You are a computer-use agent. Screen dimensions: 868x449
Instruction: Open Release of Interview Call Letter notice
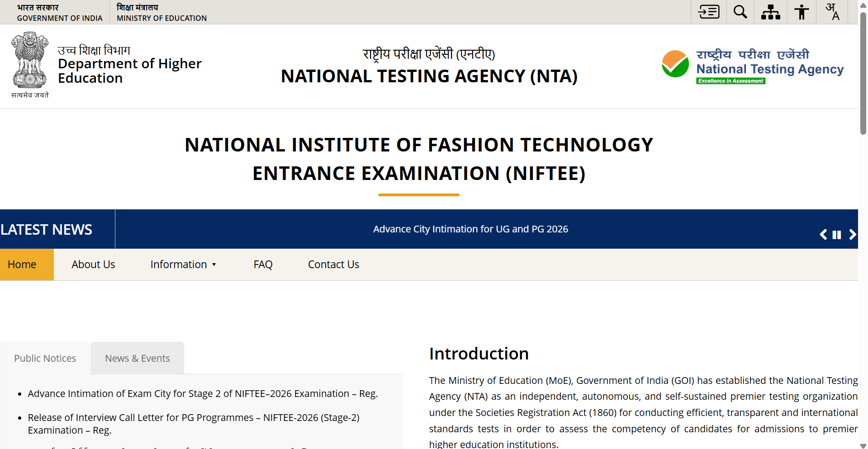click(194, 418)
